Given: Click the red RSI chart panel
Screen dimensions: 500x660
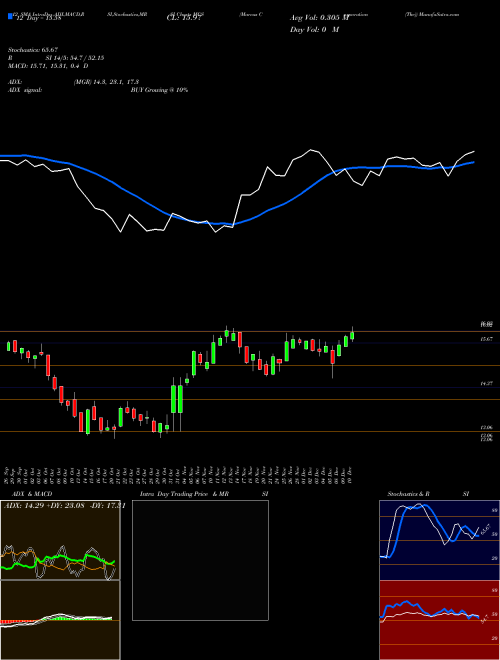Looking at the screenshot, I should (439, 620).
